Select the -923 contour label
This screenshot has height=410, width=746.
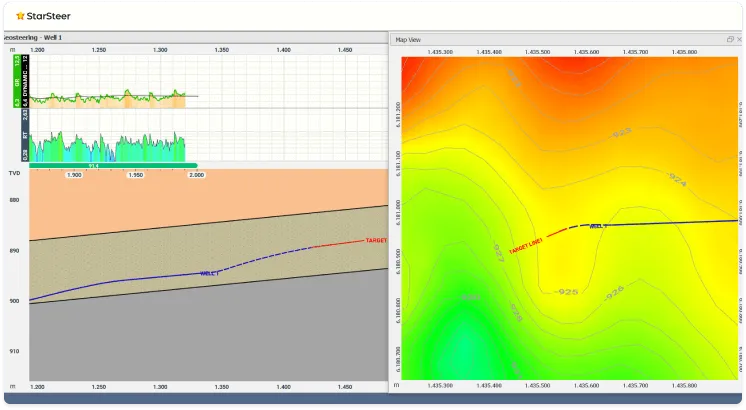pyautogui.click(x=621, y=133)
